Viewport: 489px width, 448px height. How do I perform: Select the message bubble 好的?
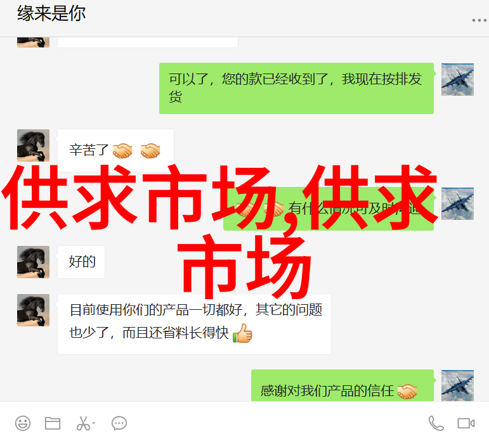coord(81,262)
